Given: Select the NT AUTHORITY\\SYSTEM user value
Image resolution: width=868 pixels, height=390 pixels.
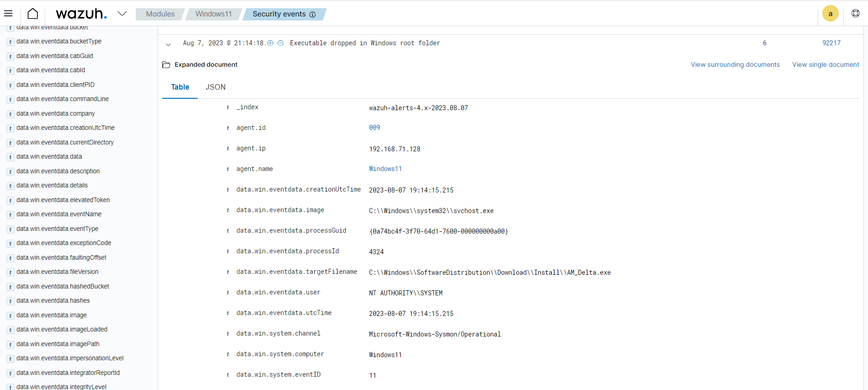Looking at the screenshot, I should coord(406,293).
